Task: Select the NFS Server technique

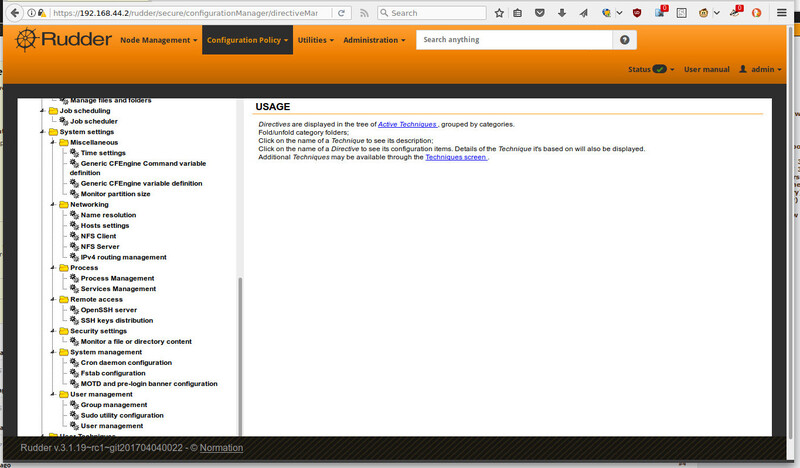Action: [100, 247]
